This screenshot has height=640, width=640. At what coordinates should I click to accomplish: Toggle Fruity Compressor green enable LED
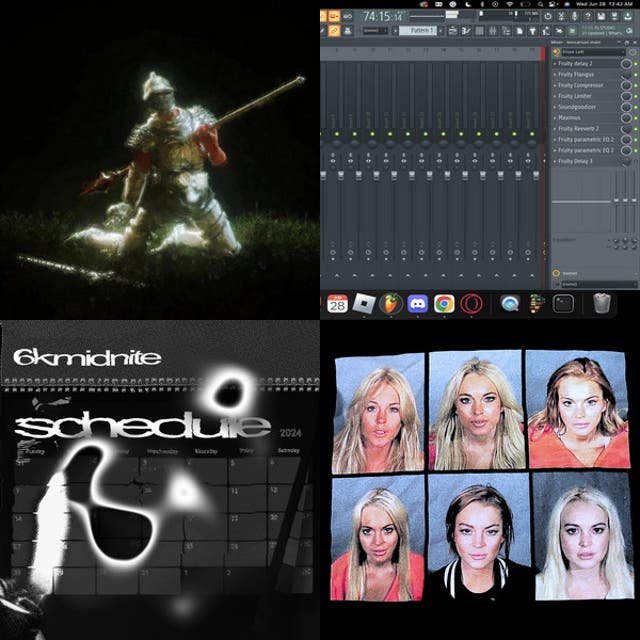click(636, 86)
